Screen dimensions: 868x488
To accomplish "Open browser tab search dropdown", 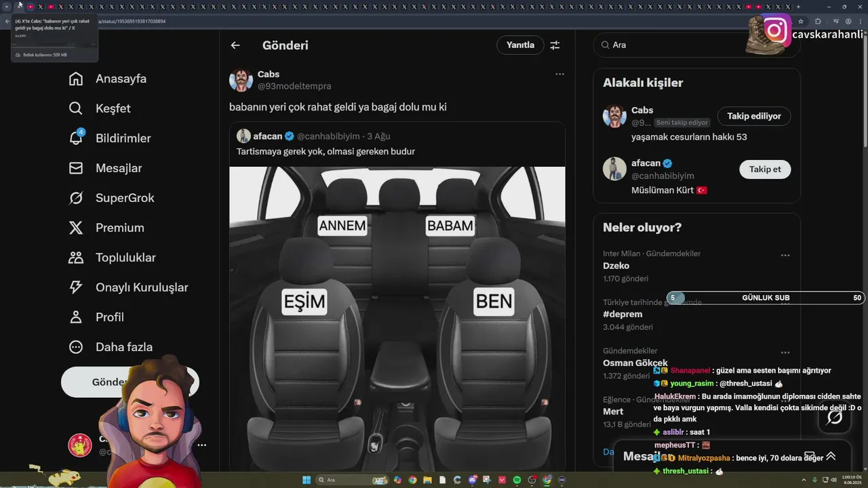I will tap(7, 7).
